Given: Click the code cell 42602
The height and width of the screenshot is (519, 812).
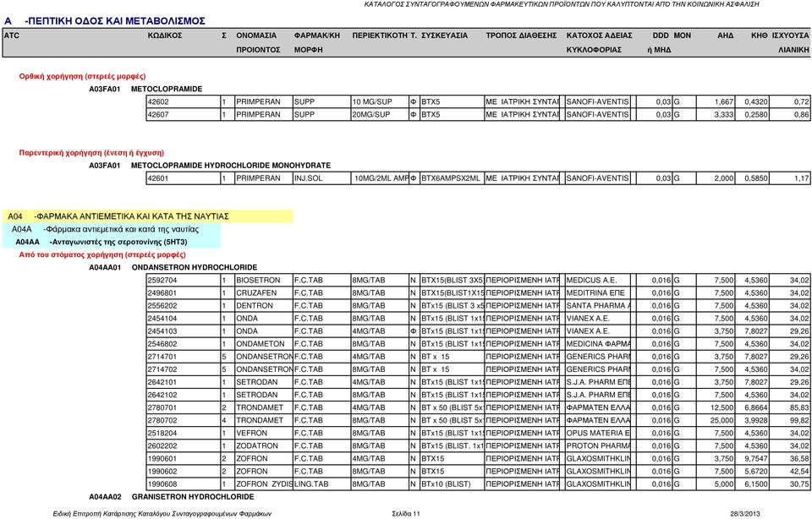Looking at the screenshot, I should point(184,102).
